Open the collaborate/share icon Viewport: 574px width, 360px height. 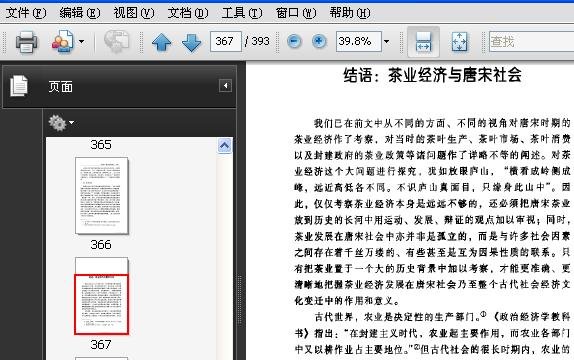(62, 41)
